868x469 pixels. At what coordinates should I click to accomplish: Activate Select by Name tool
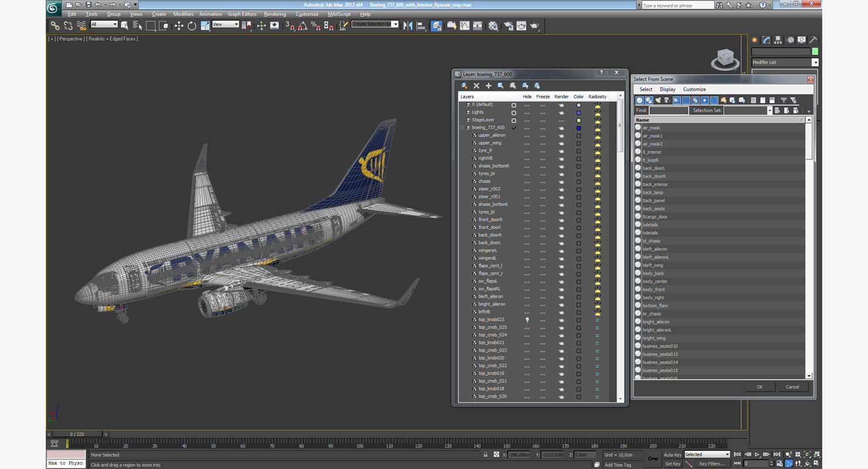pos(138,26)
